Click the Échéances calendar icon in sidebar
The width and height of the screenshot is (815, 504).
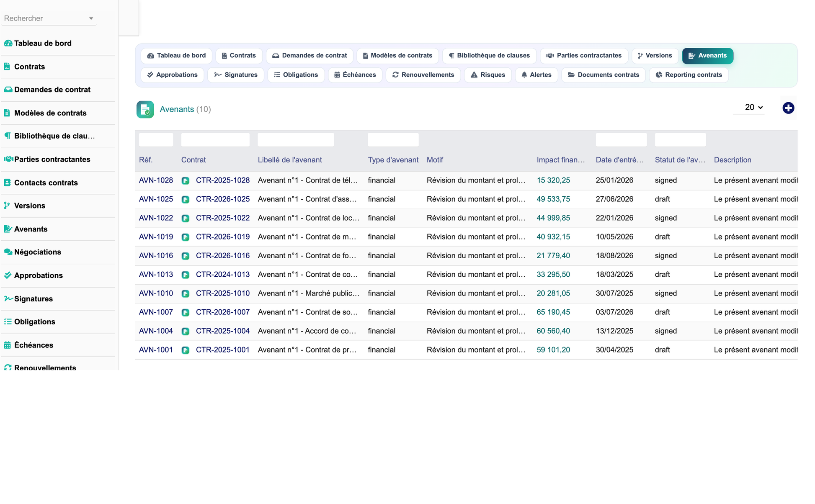[8, 345]
